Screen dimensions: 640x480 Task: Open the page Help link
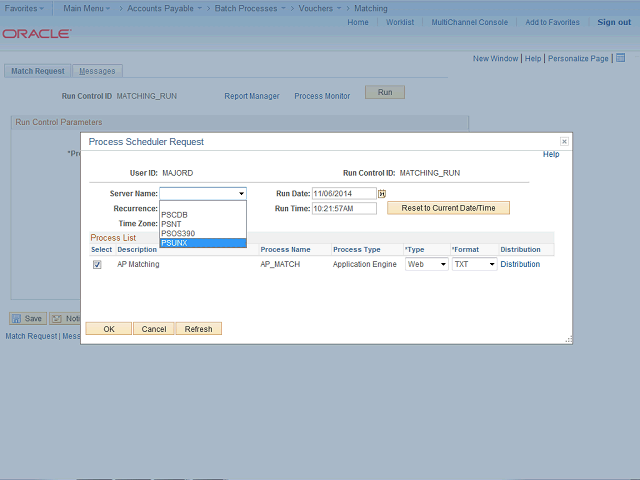click(x=533, y=58)
